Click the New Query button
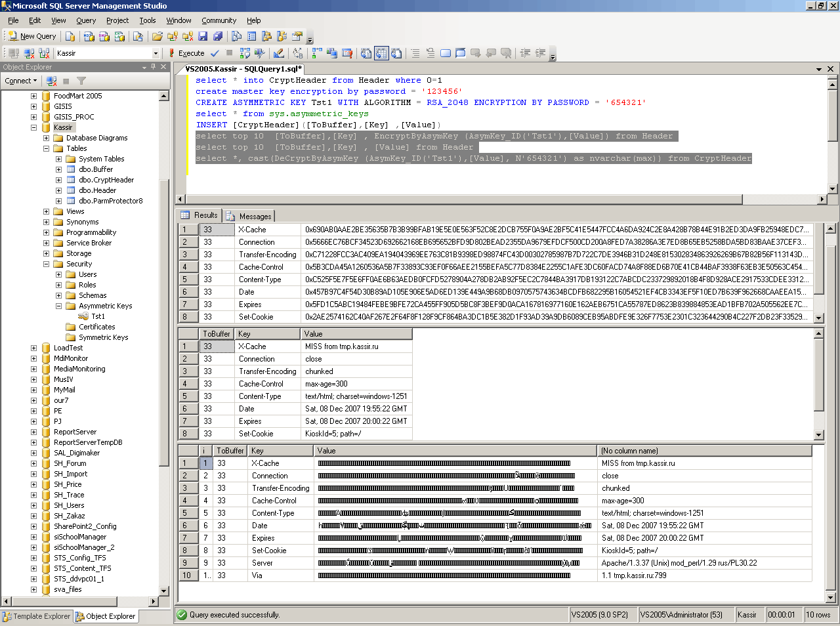840x626 pixels. click(x=31, y=36)
